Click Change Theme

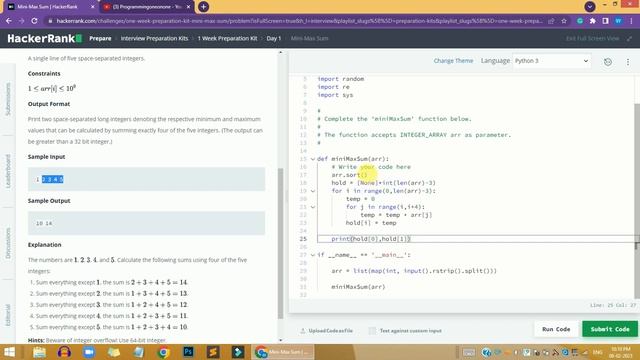453,61
